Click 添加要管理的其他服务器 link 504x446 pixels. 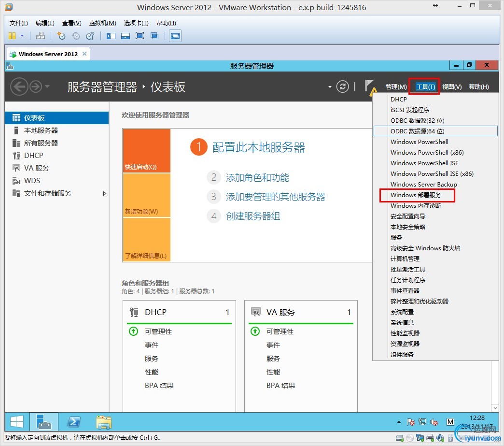pyautogui.click(x=275, y=197)
